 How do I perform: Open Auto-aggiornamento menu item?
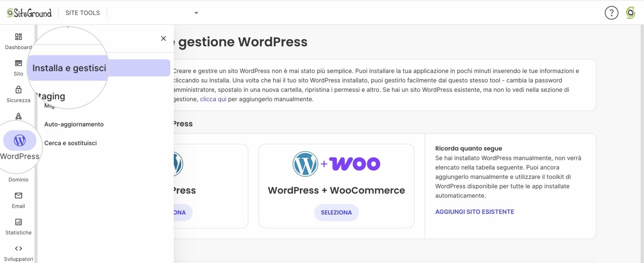(74, 124)
